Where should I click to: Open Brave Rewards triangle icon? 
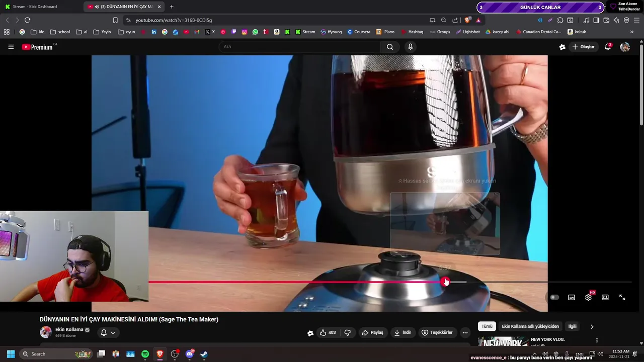478,20
